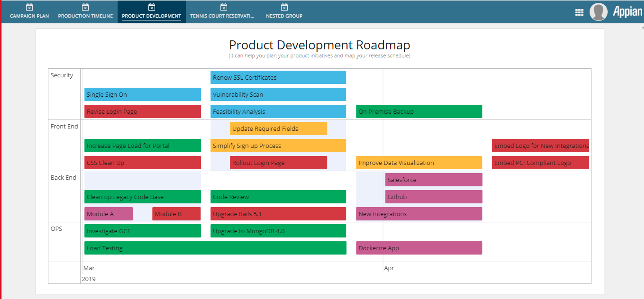Select the New Integrations bar
Viewport: 644px width, 299px height.
click(419, 214)
